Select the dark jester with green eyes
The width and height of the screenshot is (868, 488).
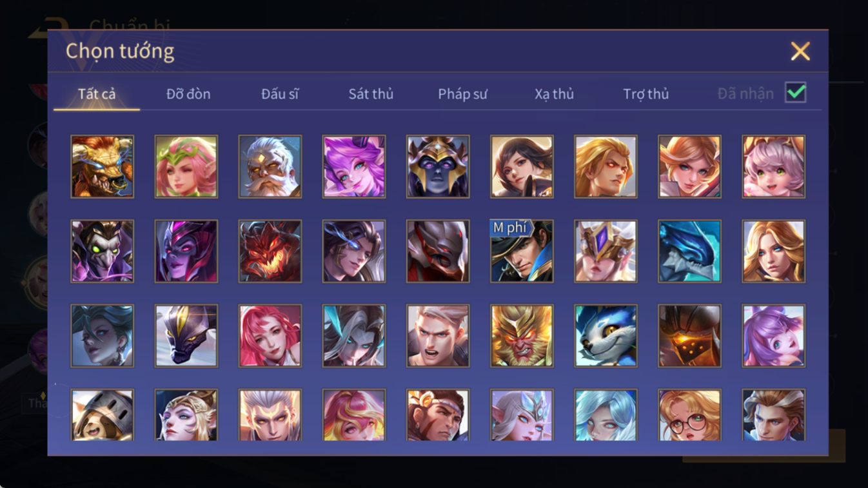click(103, 251)
